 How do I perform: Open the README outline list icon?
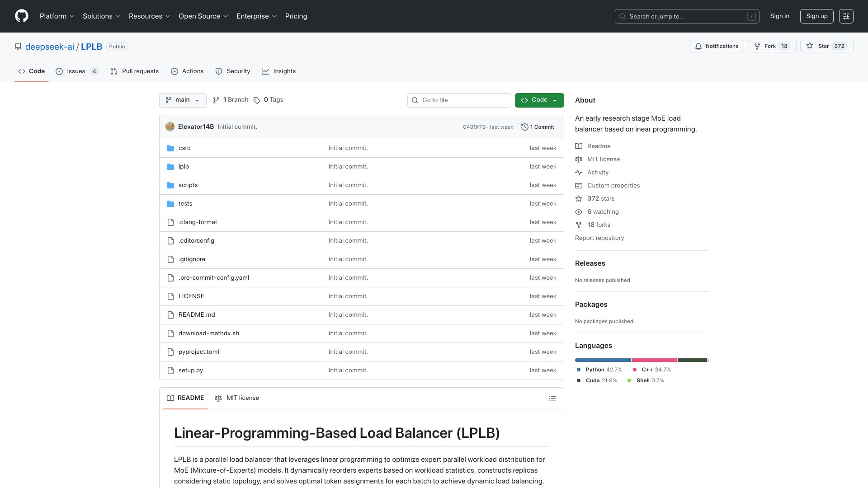[552, 399]
